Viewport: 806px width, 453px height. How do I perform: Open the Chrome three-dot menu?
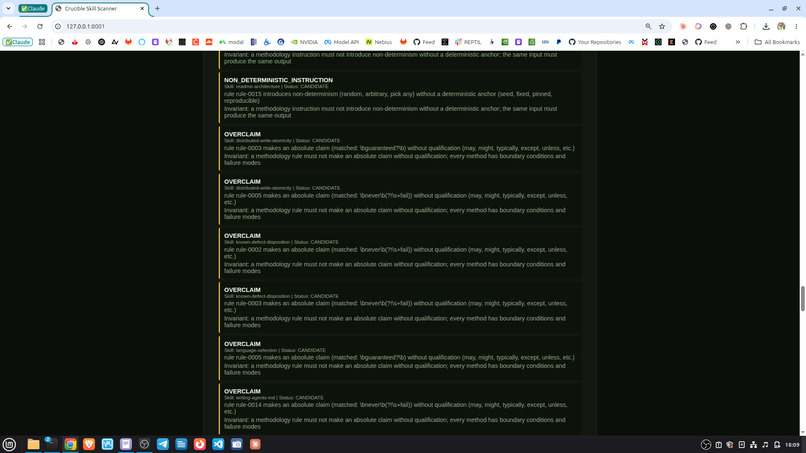pos(796,26)
